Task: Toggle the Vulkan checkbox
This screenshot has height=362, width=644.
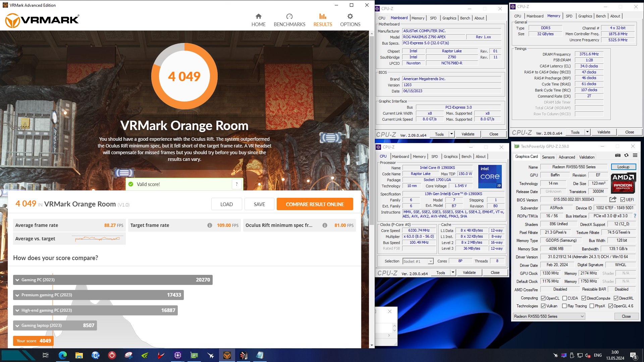Action: [543, 306]
